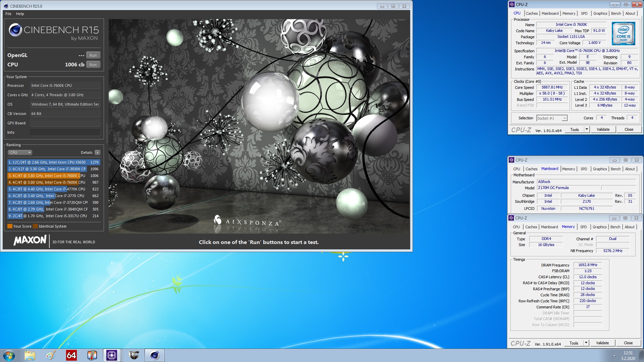This screenshot has width=644, height=362.
Task: Click the rendered spheres benchmark image
Action: [259, 126]
